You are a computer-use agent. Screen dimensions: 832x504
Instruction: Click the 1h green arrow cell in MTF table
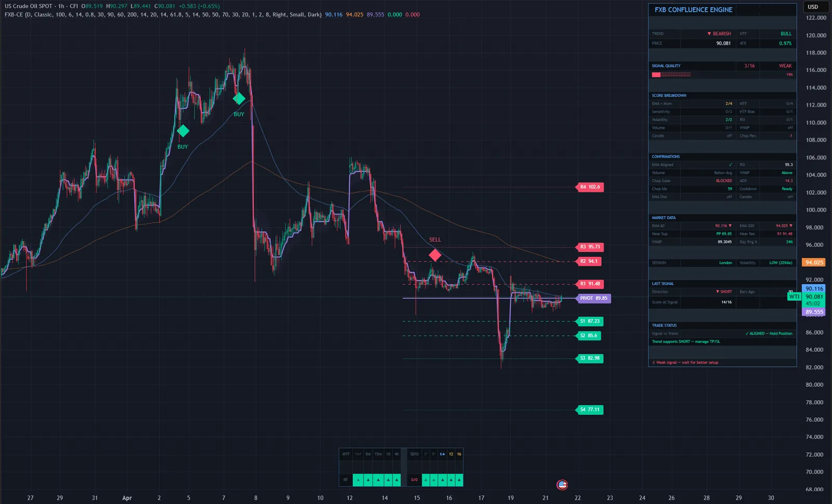388,480
